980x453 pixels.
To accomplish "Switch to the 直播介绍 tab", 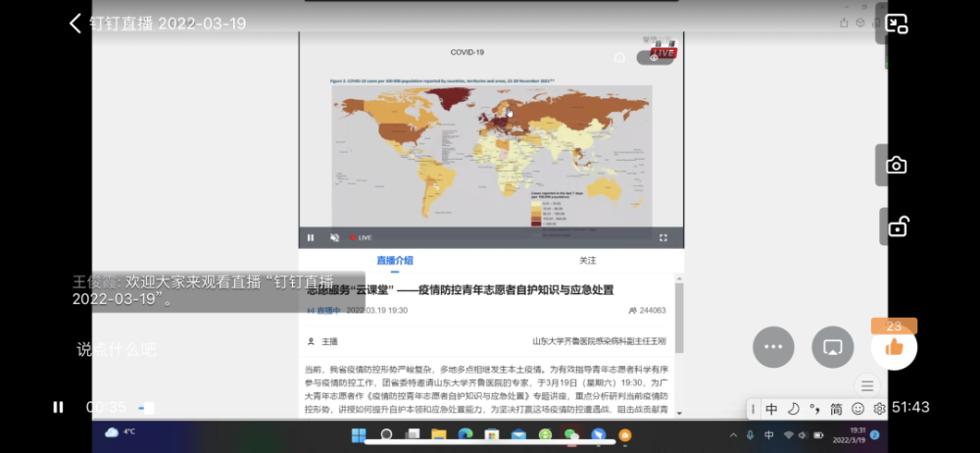I will click(395, 261).
